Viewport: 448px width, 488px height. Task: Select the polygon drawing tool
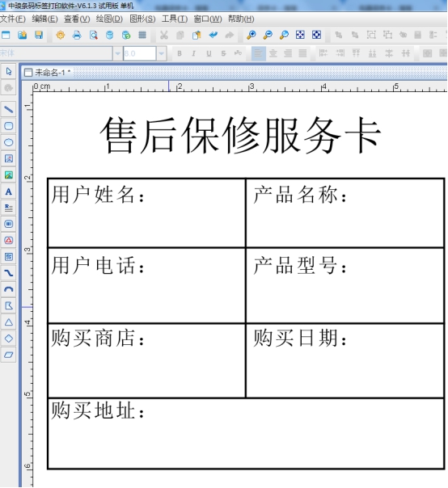pos(9,306)
